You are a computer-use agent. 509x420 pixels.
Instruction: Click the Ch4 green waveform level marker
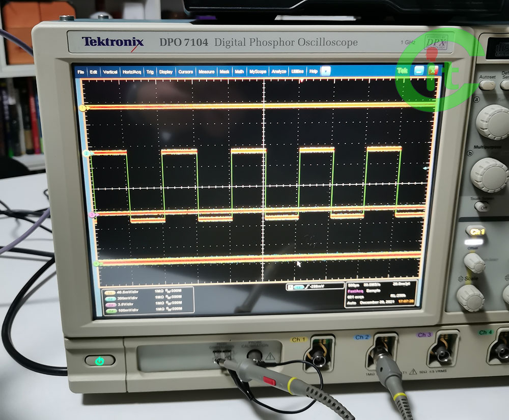(97, 263)
